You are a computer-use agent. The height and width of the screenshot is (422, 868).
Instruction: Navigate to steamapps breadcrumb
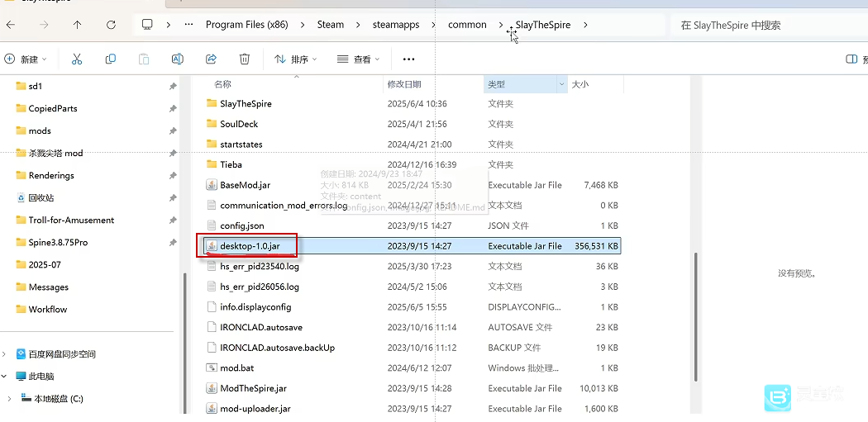click(x=396, y=25)
